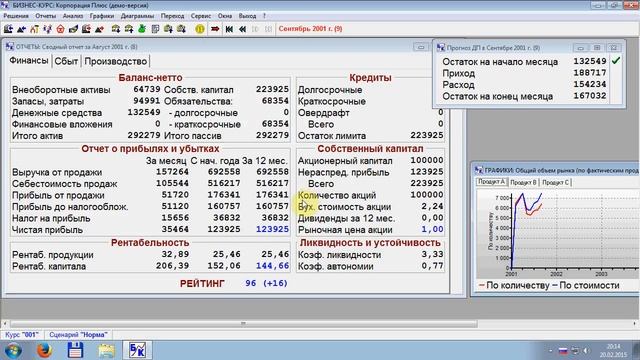The width and height of the screenshot is (640, 360).
Task: Open the Диаграммы menu
Action: (138, 16)
